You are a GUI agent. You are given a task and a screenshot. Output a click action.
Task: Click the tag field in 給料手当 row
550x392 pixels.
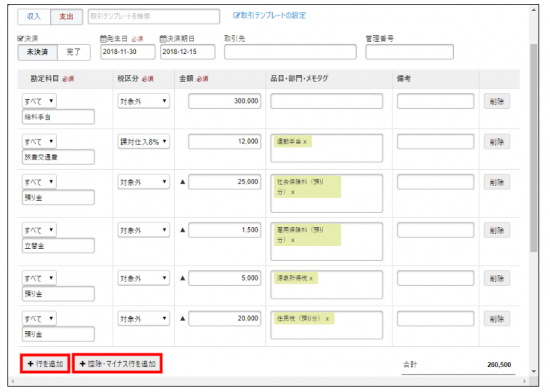(327, 101)
